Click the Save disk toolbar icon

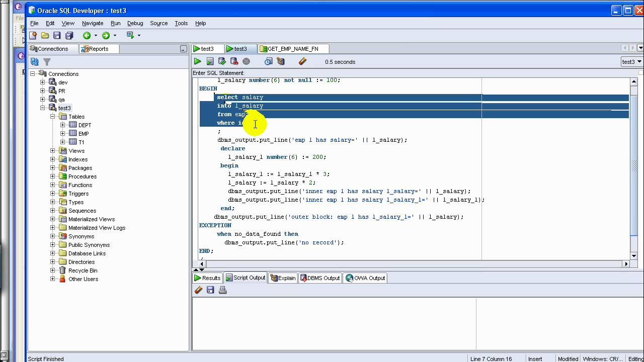57,35
